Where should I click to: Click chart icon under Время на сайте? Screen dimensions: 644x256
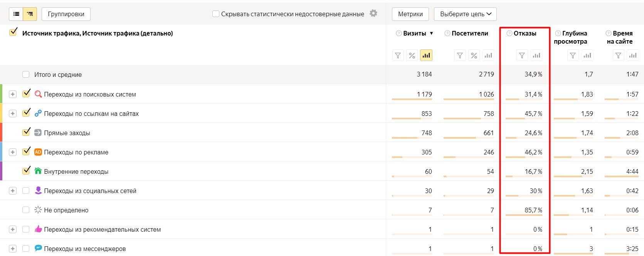coord(632,56)
